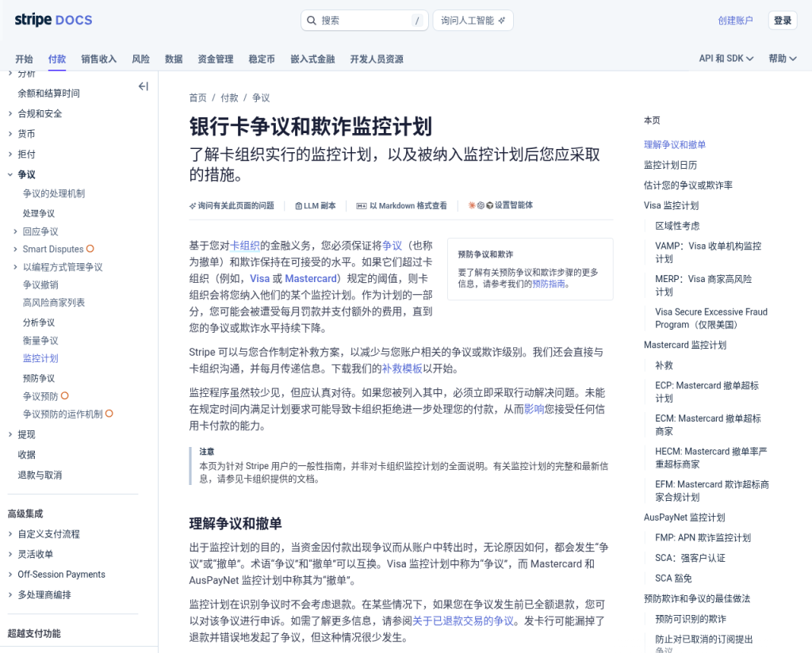Click the orange circle badge next to 争议预防
Screen dimensions: 812x653
click(x=65, y=395)
